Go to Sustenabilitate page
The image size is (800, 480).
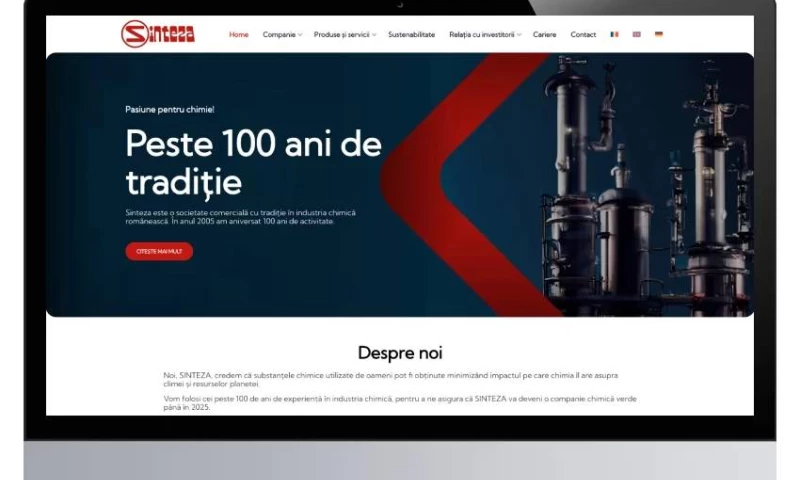411,35
